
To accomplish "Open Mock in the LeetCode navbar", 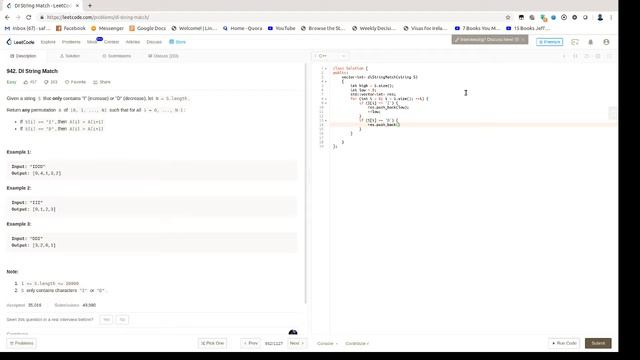I will pos(92,42).
